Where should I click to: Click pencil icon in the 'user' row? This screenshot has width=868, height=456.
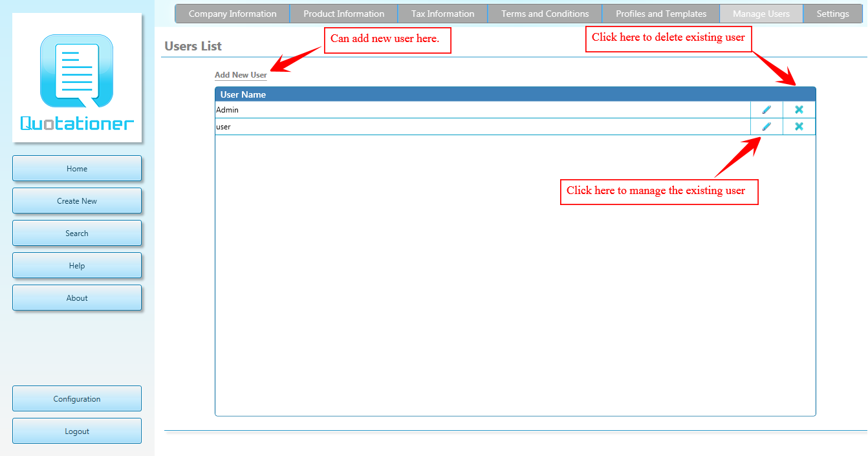(766, 127)
